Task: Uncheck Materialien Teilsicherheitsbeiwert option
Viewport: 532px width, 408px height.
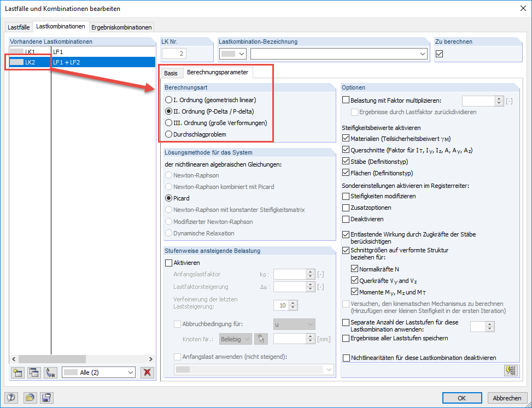Action: pyautogui.click(x=346, y=138)
